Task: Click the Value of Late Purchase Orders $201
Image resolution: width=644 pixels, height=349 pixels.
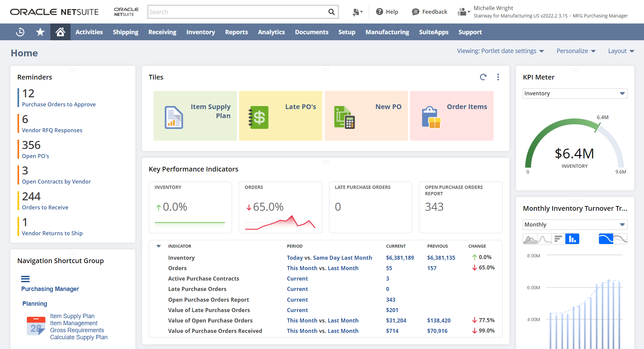Action: pos(392,310)
